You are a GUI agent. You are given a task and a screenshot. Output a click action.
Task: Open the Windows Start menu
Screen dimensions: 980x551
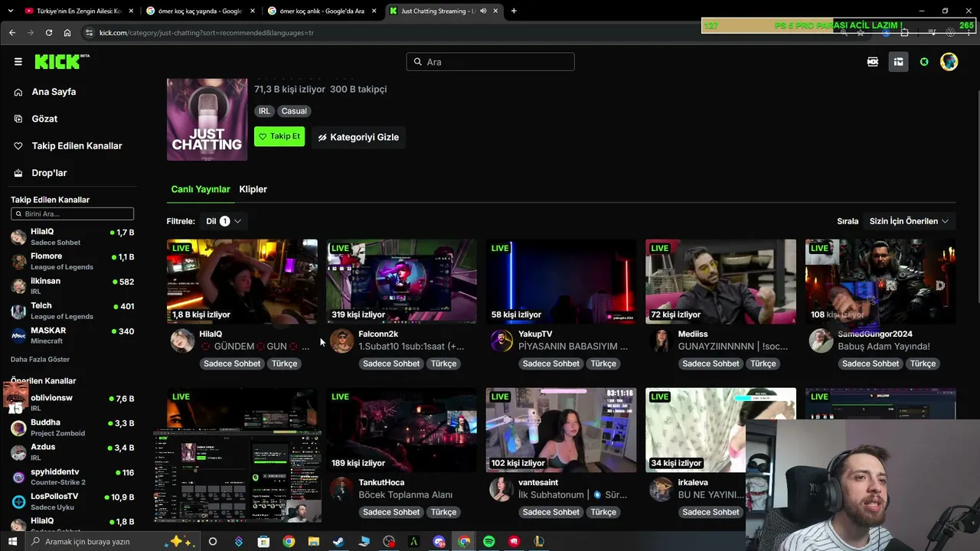[11, 542]
